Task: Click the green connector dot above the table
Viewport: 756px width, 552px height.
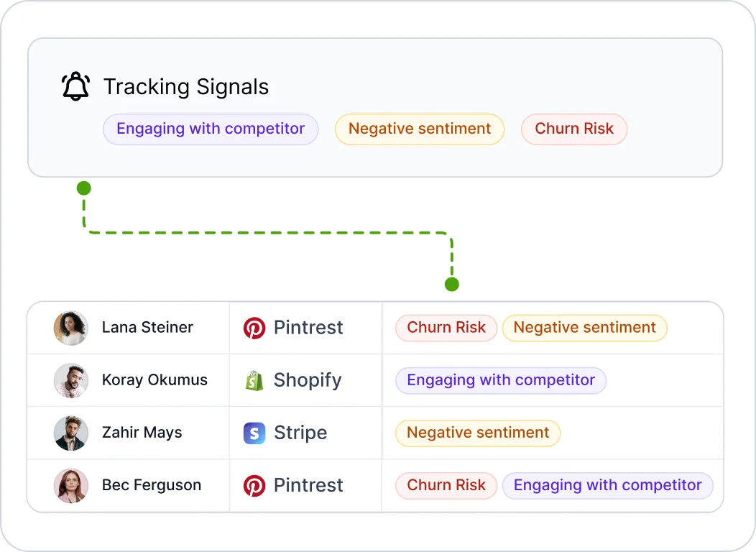Action: click(452, 285)
